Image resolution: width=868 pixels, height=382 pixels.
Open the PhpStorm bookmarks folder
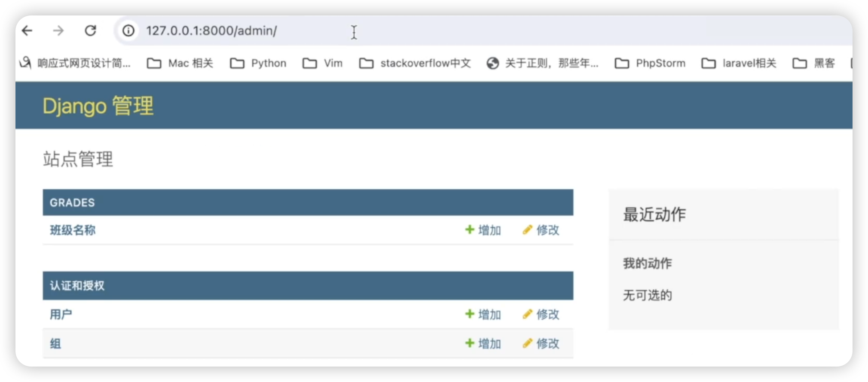(x=651, y=64)
